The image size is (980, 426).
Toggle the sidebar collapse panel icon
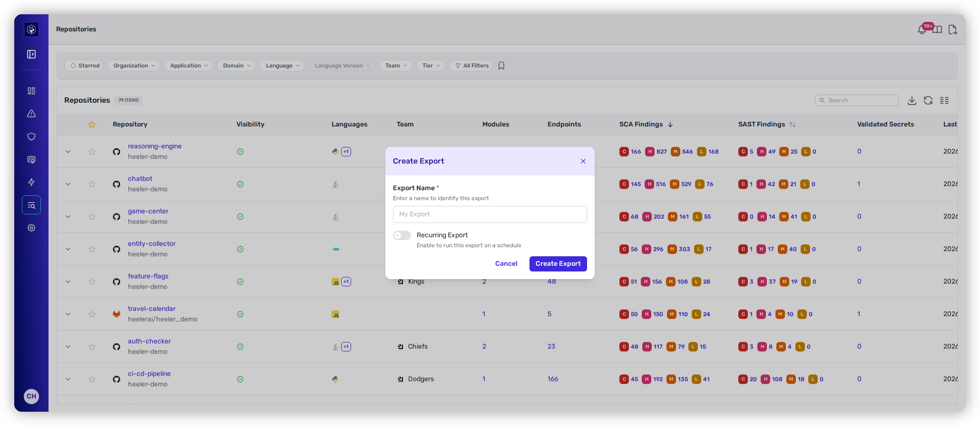pos(31,54)
